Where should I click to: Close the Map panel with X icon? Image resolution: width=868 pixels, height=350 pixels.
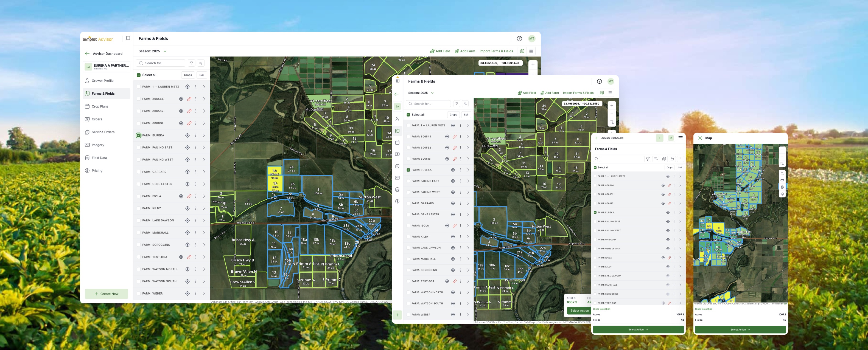coord(700,138)
